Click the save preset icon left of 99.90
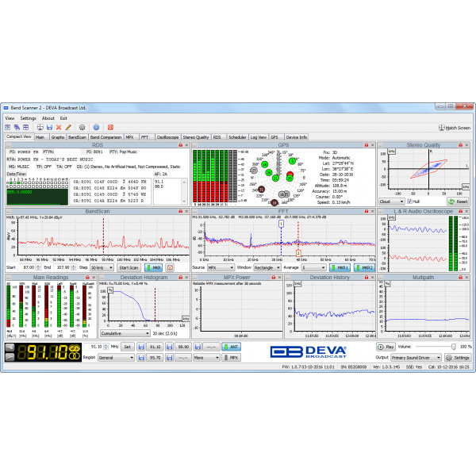 pyautogui.click(x=170, y=347)
